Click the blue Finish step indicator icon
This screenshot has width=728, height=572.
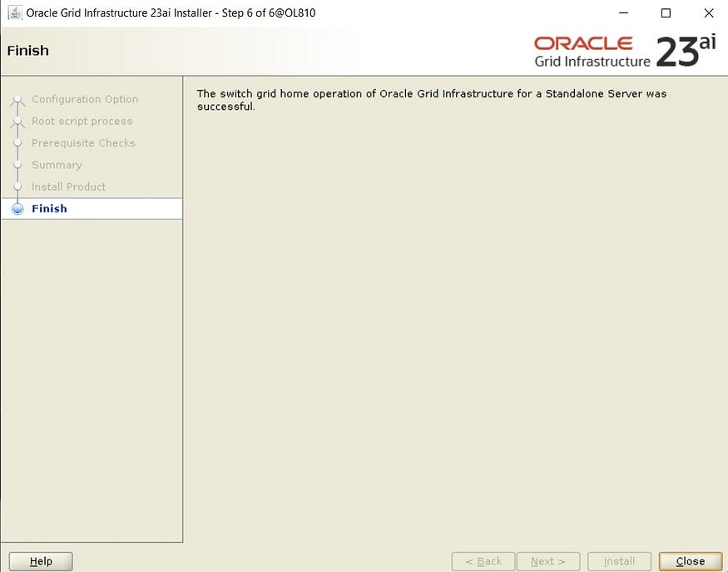17,209
